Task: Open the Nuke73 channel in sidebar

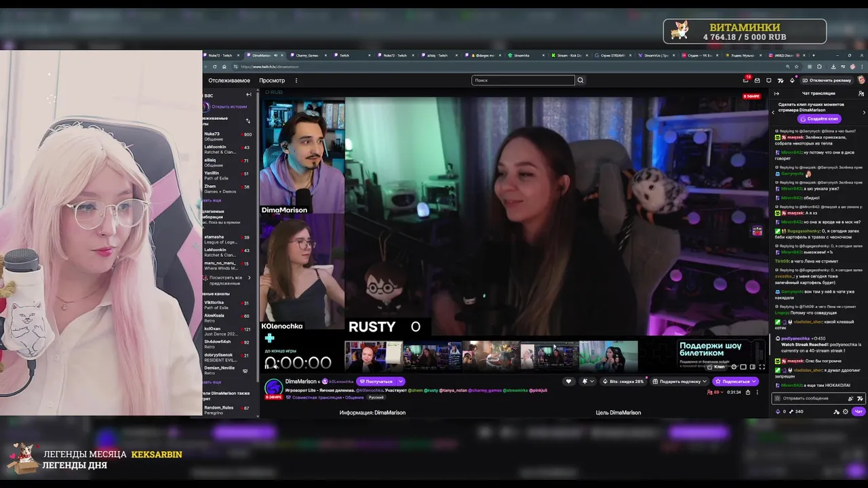Action: (x=228, y=136)
